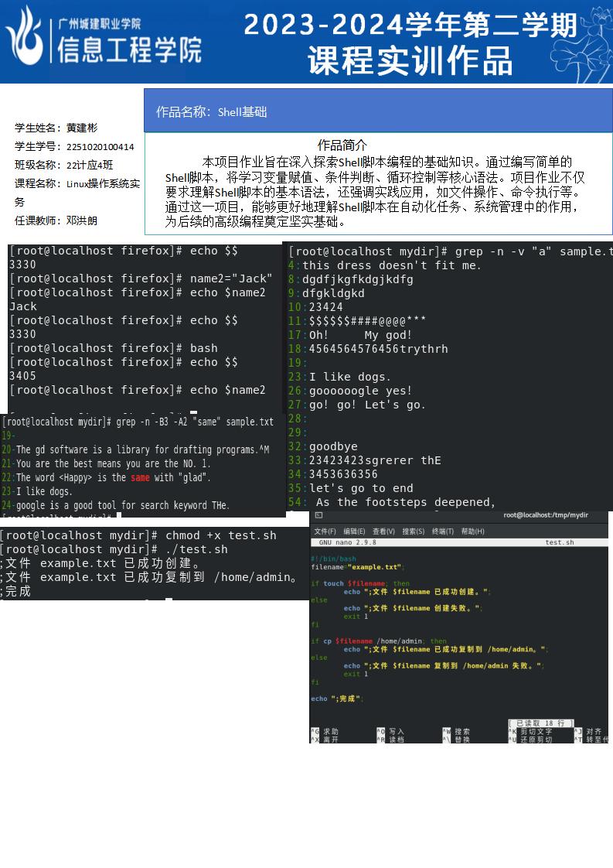Click the ^G 求助 nano shortcut

[325, 731]
